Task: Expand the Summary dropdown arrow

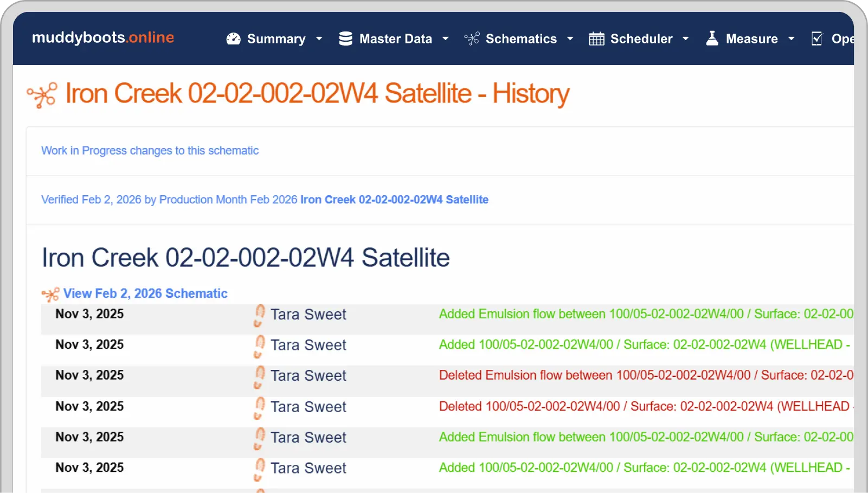Action: click(319, 39)
